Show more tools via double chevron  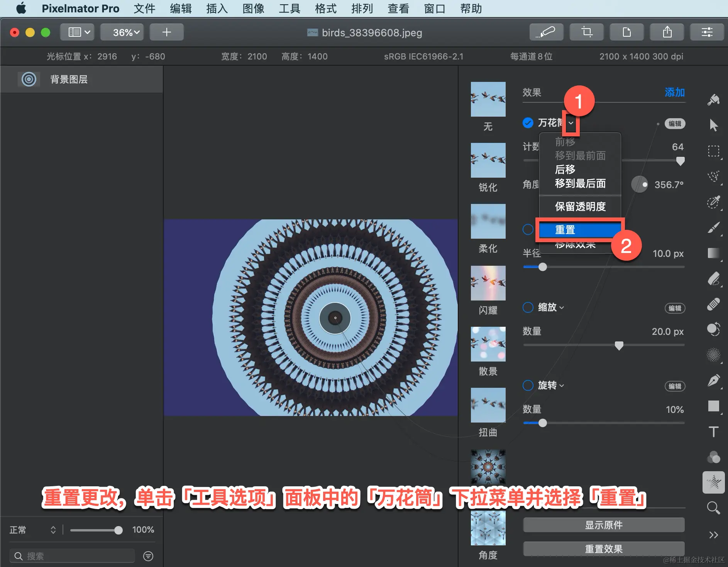pyautogui.click(x=713, y=535)
